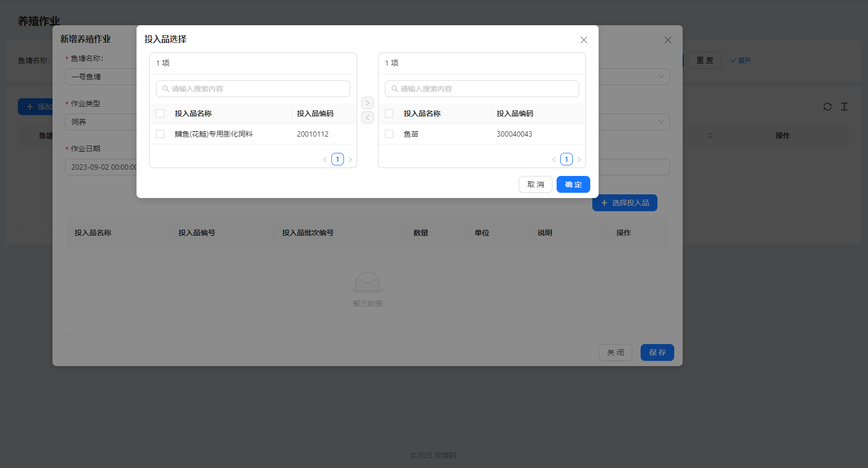The width and height of the screenshot is (868, 468).
Task: Click the 选择投入品 button
Action: pyautogui.click(x=625, y=203)
